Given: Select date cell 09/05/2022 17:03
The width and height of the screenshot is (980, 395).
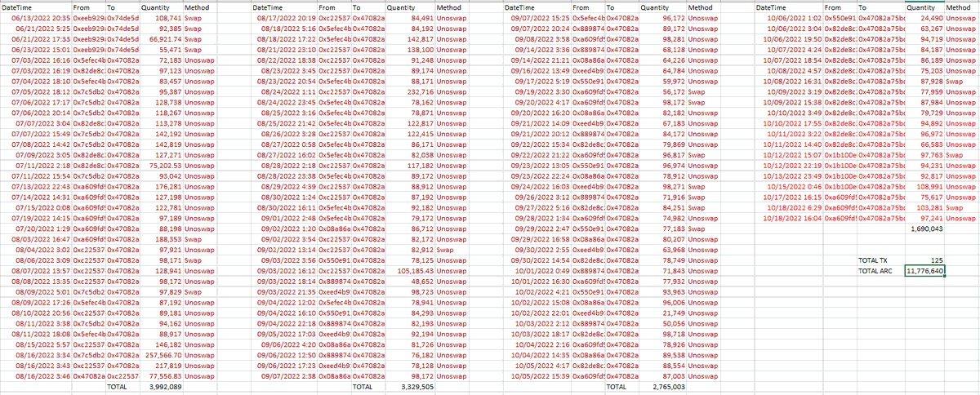Looking at the screenshot, I should [286, 335].
